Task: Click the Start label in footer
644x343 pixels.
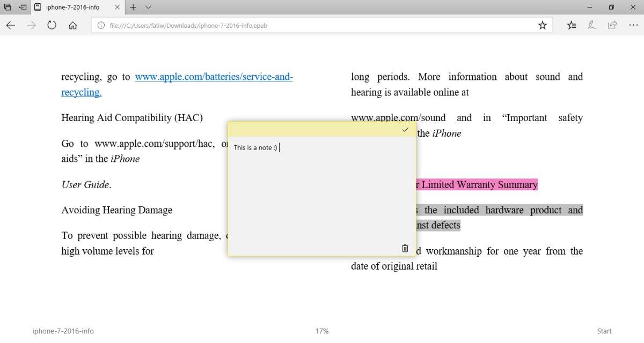Action: pos(604,331)
